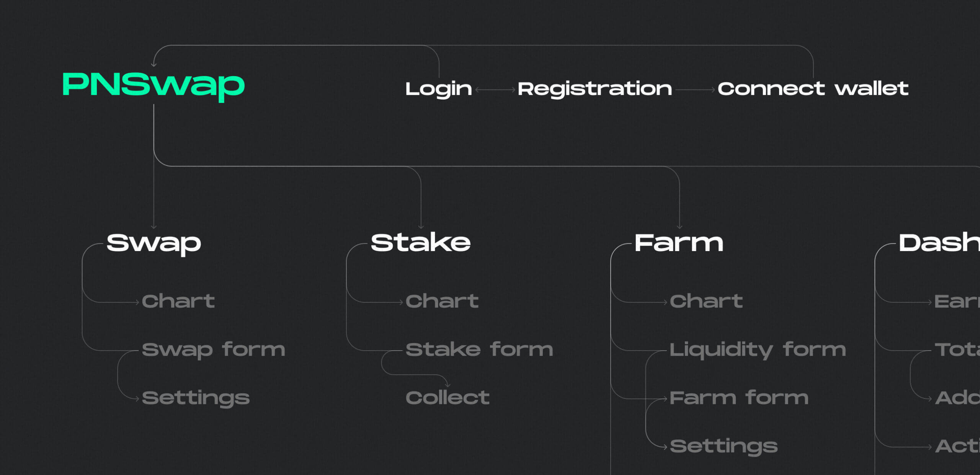Click the partially visible Dash heading
980x475 pixels.
939,243
